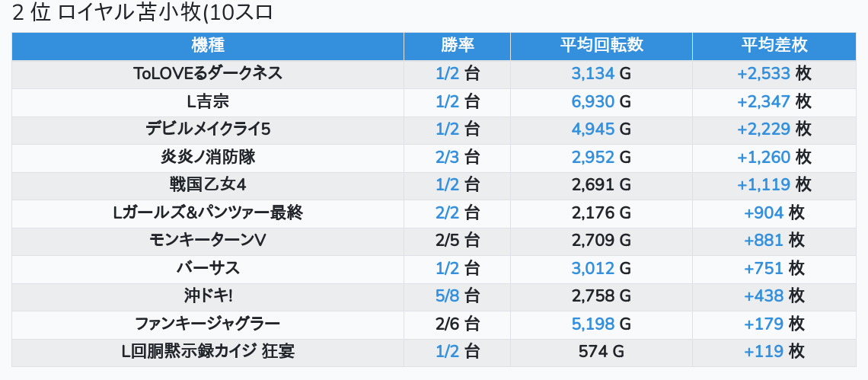The width and height of the screenshot is (868, 380).
Task: Click the +2,533 枚 average difference value
Action: pos(774,74)
